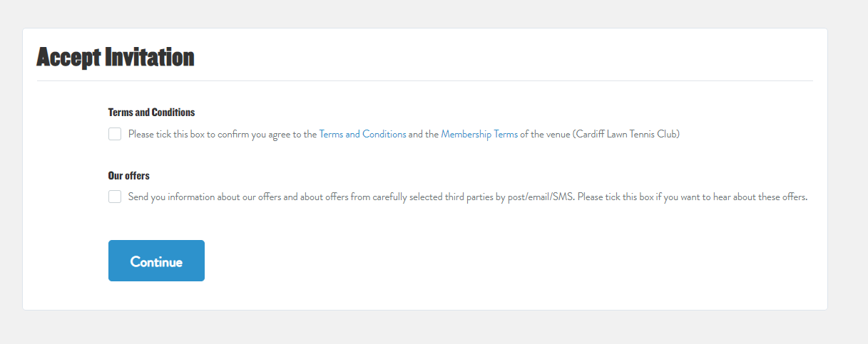
Task: Click the bold Our offers section label
Action: (x=129, y=175)
